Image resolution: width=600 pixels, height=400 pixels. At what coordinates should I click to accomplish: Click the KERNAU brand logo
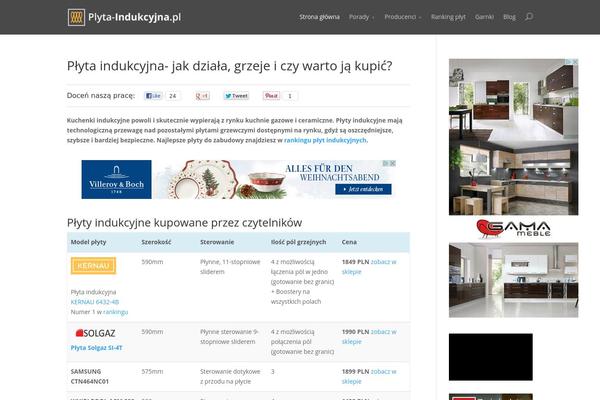93,266
